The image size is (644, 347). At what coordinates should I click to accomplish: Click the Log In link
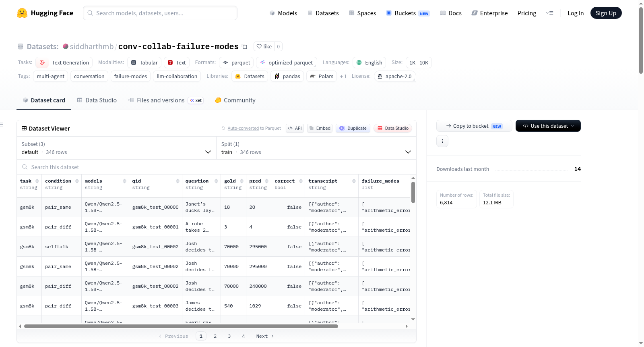(576, 13)
